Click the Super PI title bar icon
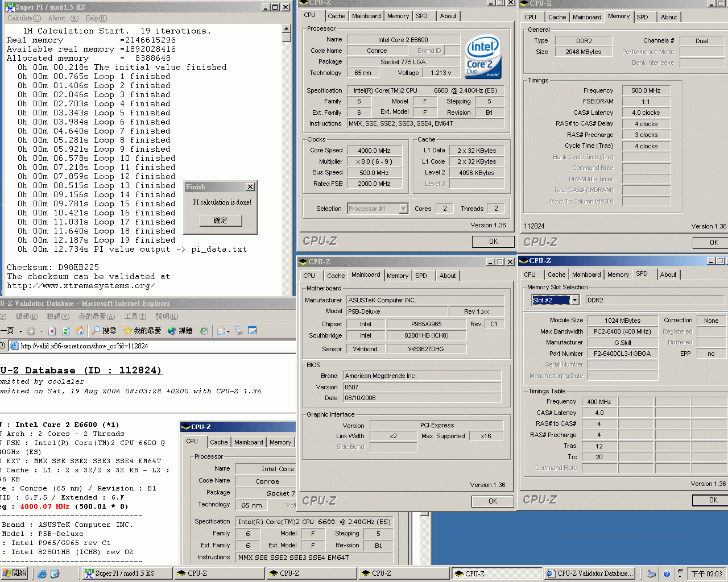The image size is (728, 582). click(10, 7)
